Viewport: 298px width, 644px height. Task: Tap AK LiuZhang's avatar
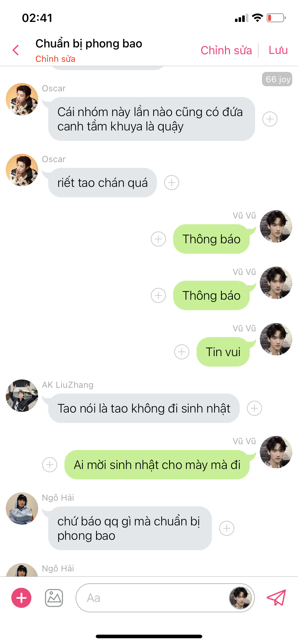22,396
